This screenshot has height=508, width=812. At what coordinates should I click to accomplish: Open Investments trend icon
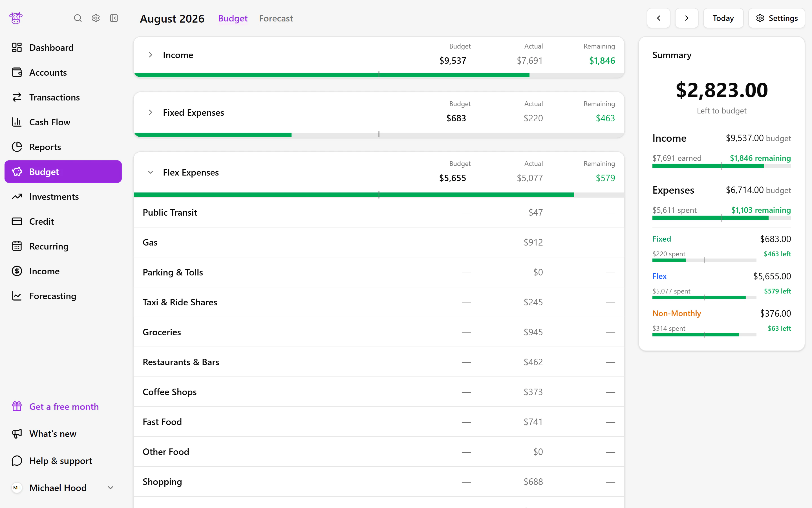(17, 196)
